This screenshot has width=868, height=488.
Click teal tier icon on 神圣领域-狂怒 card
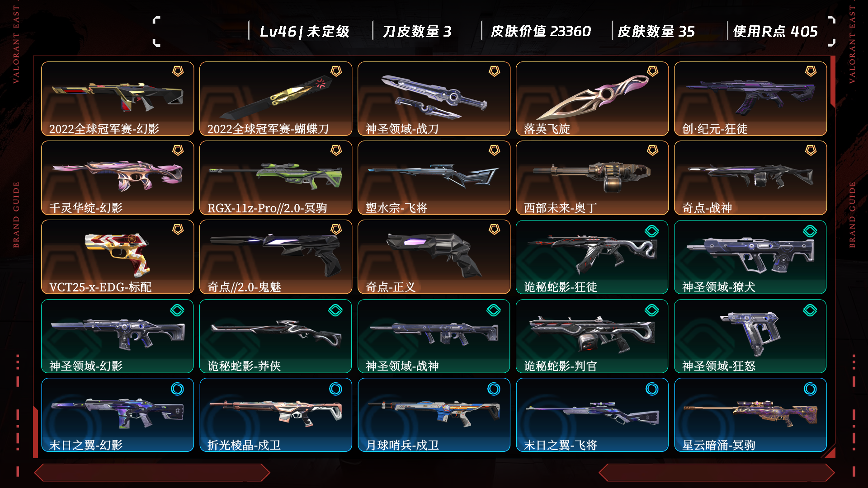click(810, 310)
